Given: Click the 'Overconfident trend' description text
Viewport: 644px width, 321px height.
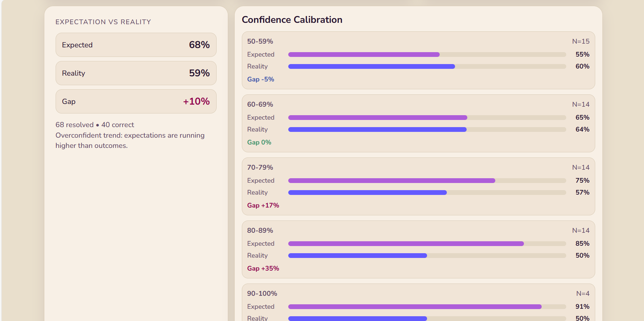Looking at the screenshot, I should pos(130,140).
